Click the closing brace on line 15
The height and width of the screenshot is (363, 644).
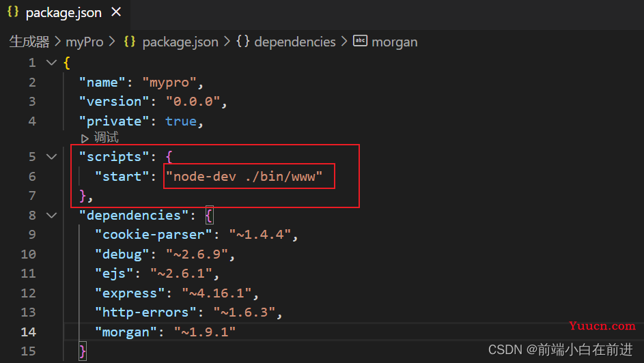(x=83, y=351)
